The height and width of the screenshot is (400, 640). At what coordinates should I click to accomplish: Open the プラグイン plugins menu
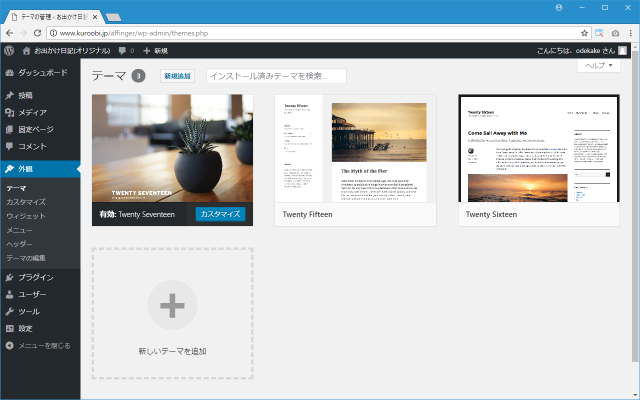pyautogui.click(x=34, y=277)
